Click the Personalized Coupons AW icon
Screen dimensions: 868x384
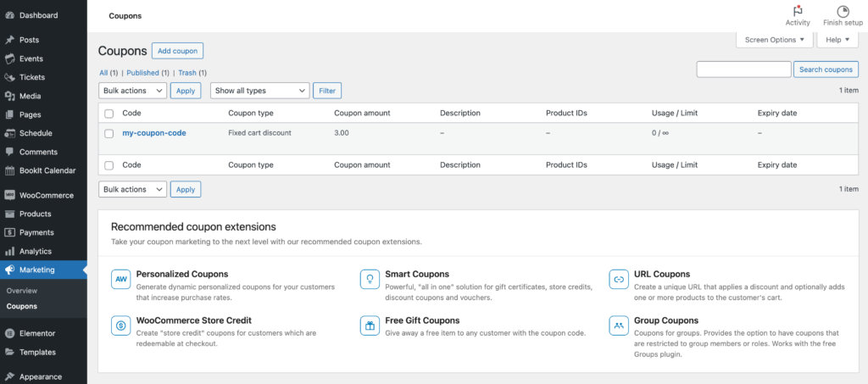(x=120, y=280)
